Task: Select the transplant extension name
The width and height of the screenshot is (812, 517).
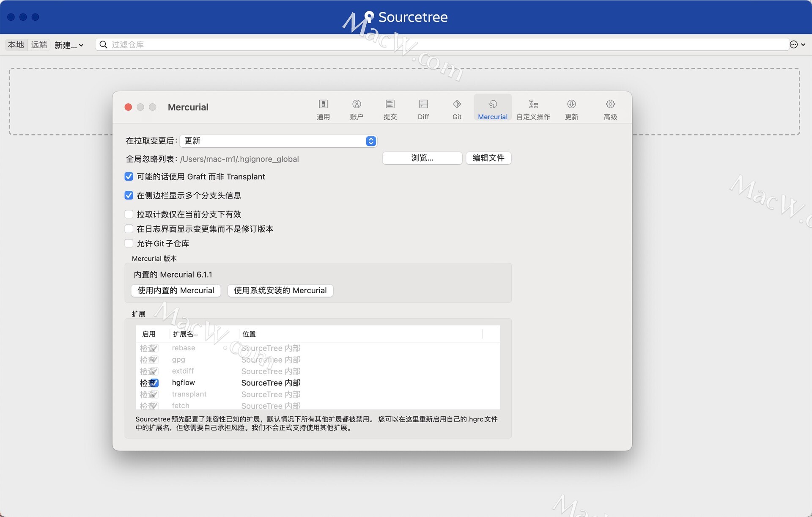Action: [x=189, y=394]
